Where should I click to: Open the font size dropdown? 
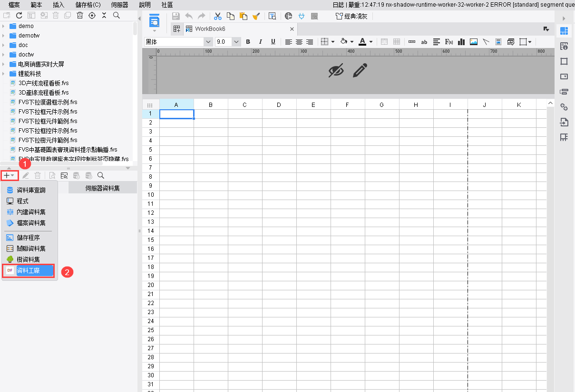(x=236, y=42)
